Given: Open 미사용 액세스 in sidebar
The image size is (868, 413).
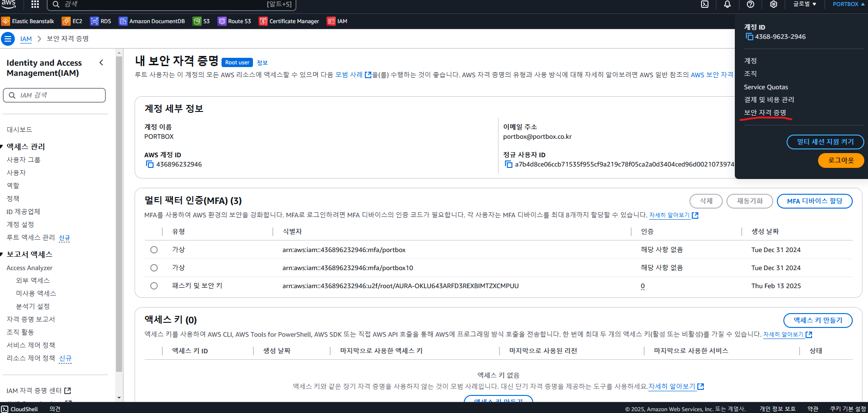Looking at the screenshot, I should (x=36, y=293).
